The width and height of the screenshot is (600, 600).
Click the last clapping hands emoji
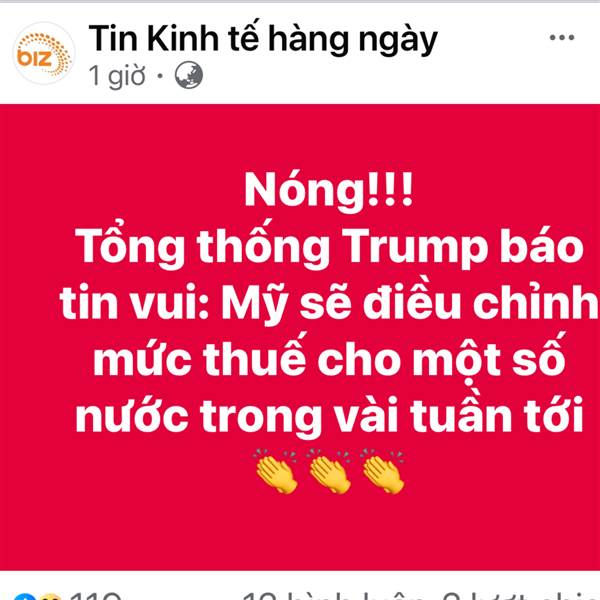(383, 471)
